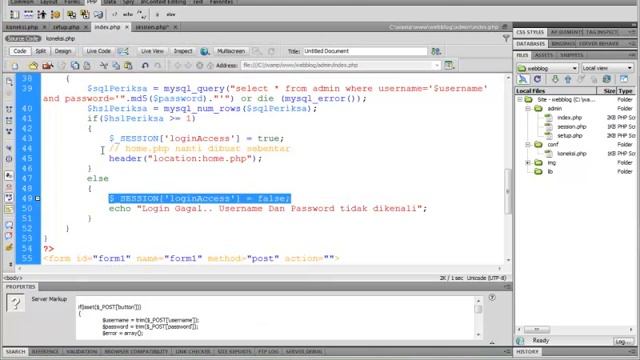Click the Put files blue up arrow
This screenshot has height=360, width=640.
568,79
